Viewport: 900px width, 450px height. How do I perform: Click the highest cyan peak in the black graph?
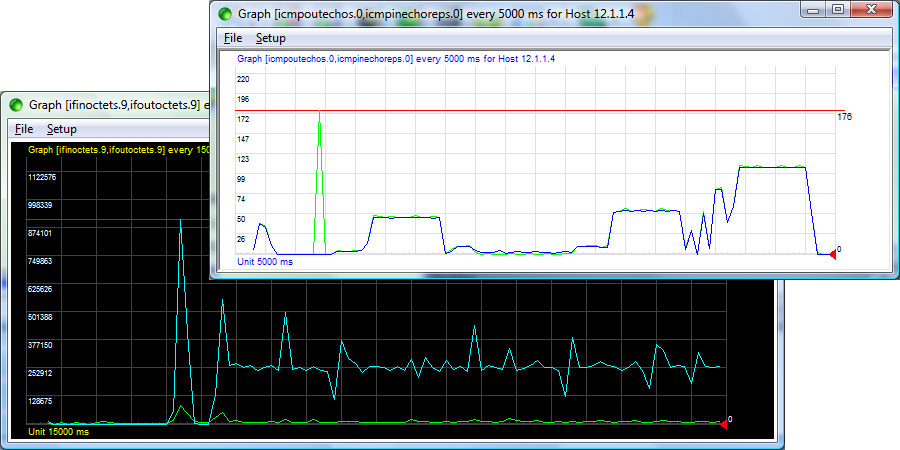tap(180, 222)
